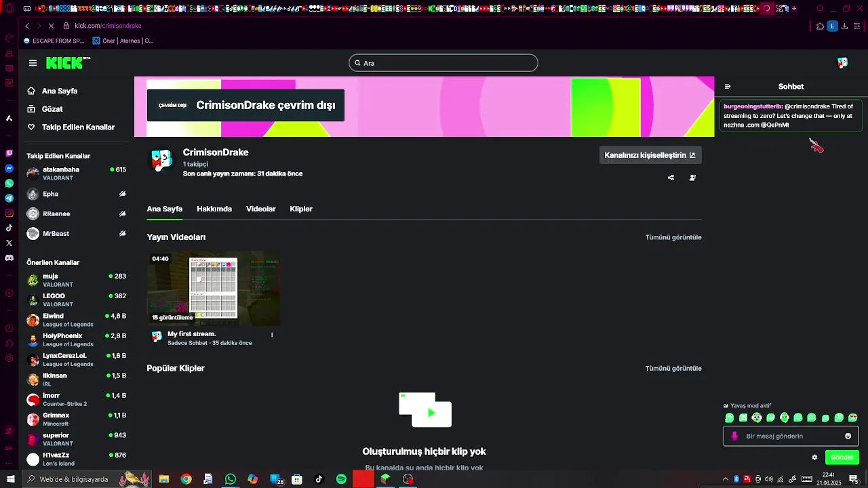Open recommended channel superior

76,439
